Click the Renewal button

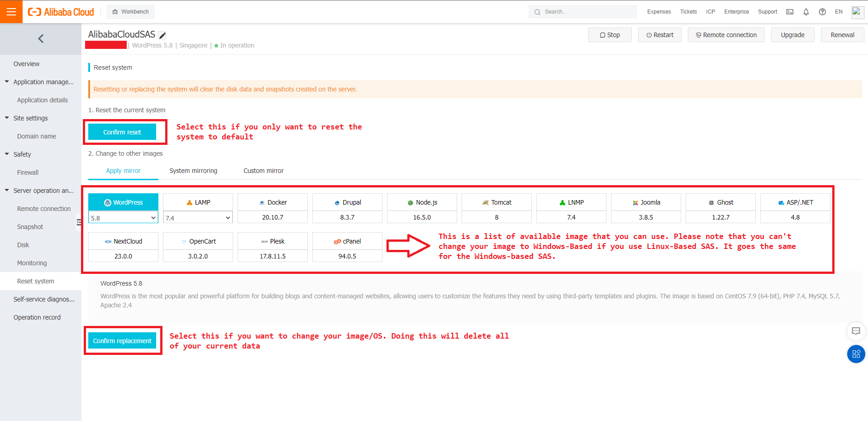click(x=842, y=35)
